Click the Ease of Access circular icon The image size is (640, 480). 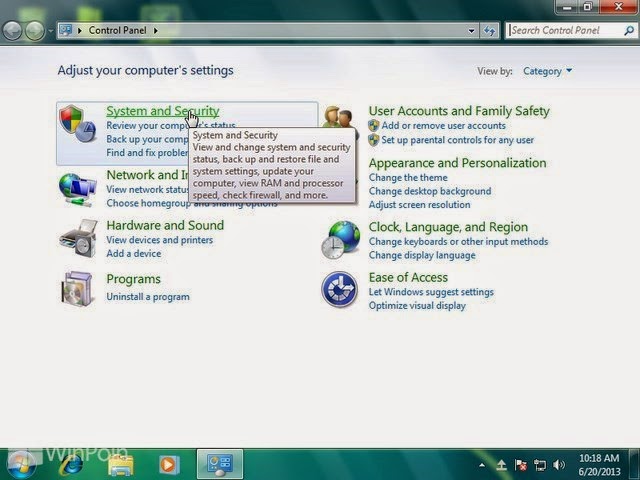(x=339, y=289)
